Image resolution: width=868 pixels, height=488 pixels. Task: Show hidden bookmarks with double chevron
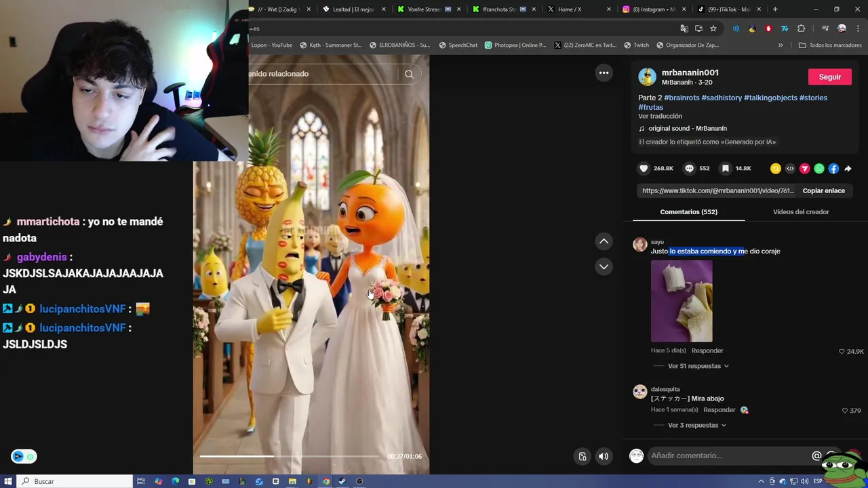[781, 45]
